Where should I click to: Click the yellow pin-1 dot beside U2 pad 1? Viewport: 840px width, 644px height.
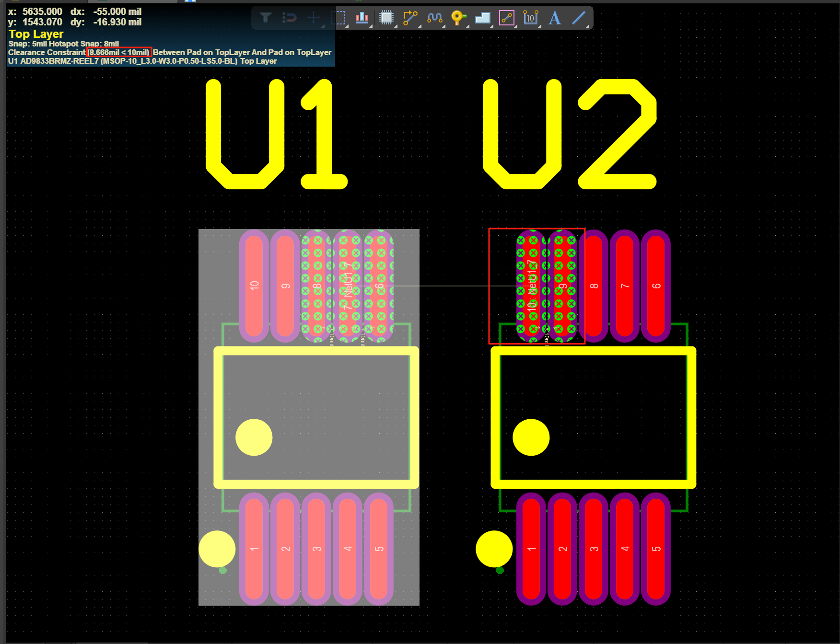pyautogui.click(x=494, y=549)
